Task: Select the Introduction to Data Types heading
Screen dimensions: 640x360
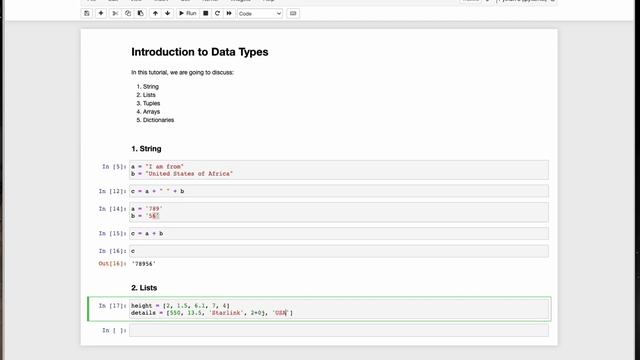Action: click(x=200, y=52)
